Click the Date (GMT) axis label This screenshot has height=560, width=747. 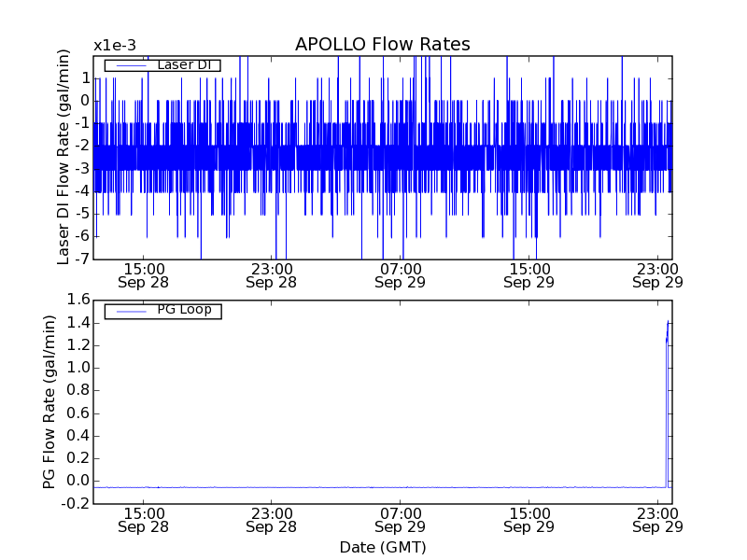[x=383, y=548]
